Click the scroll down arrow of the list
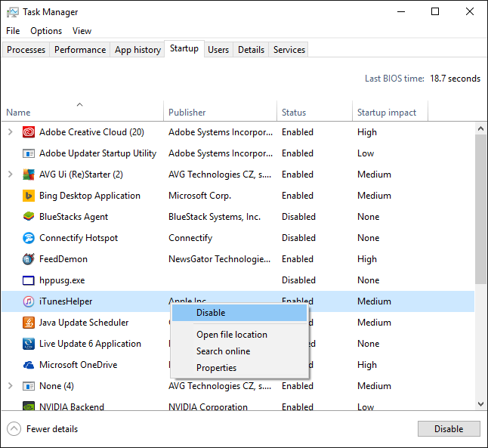Viewport: 488px width, 448px height. [481, 404]
